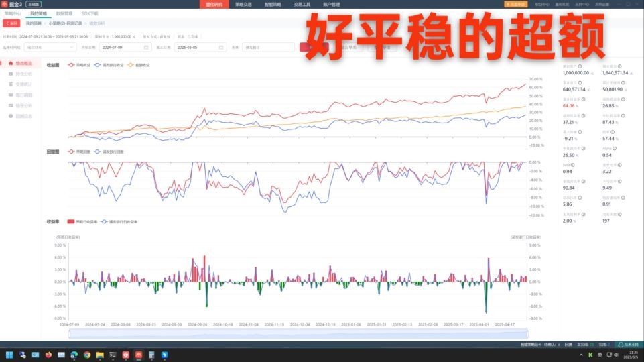Open the start date 2024-07-09 picker

[x=121, y=48]
